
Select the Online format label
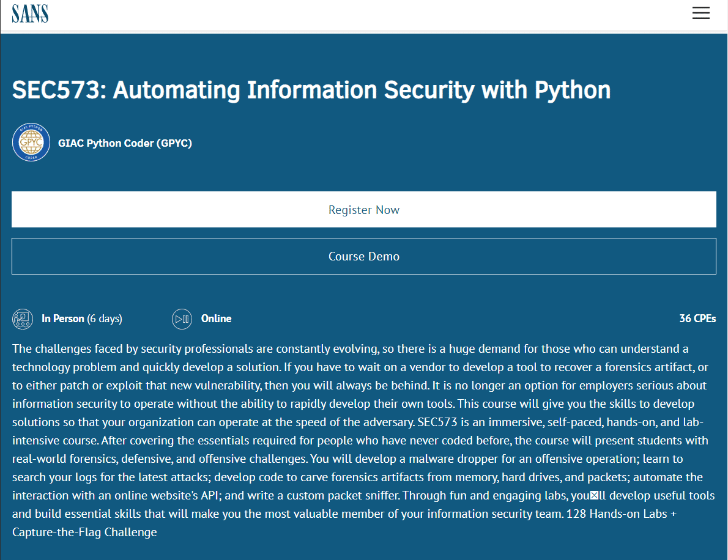click(x=216, y=319)
